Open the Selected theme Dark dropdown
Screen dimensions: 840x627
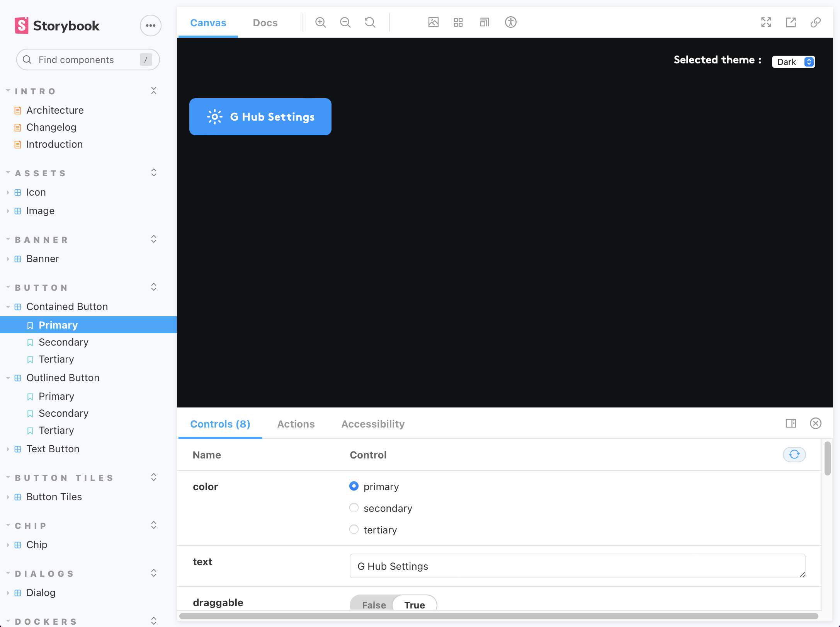coord(793,62)
